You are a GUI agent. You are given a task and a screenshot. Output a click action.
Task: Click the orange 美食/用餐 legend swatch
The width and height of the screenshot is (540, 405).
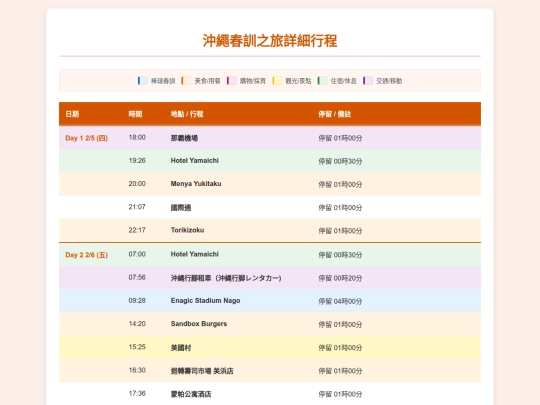[x=186, y=81]
